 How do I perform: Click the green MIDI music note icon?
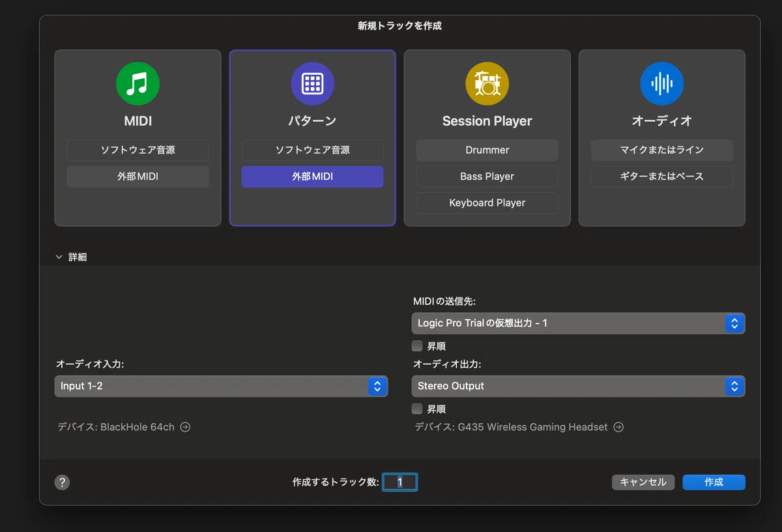click(x=138, y=83)
